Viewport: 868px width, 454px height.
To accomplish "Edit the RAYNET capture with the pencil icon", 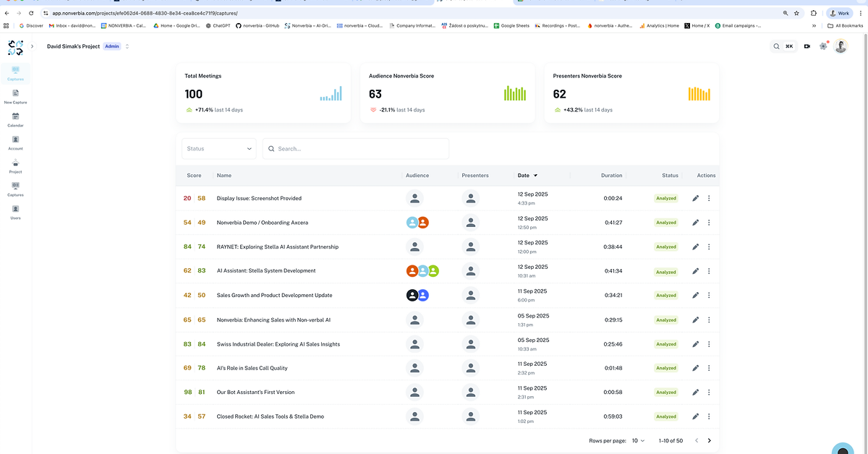I will [x=695, y=247].
